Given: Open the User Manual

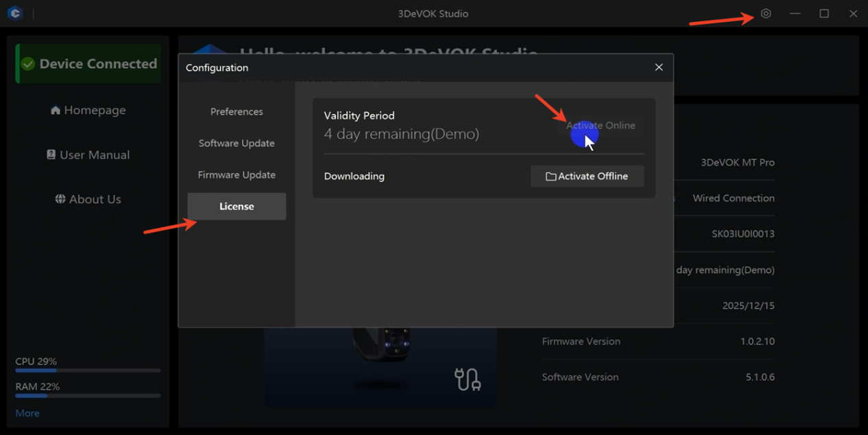Looking at the screenshot, I should [88, 154].
